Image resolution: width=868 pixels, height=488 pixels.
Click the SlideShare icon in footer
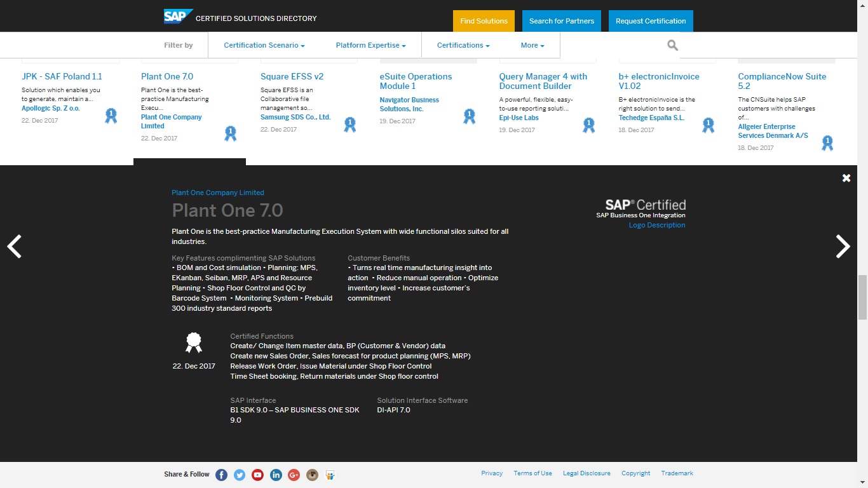coord(330,475)
